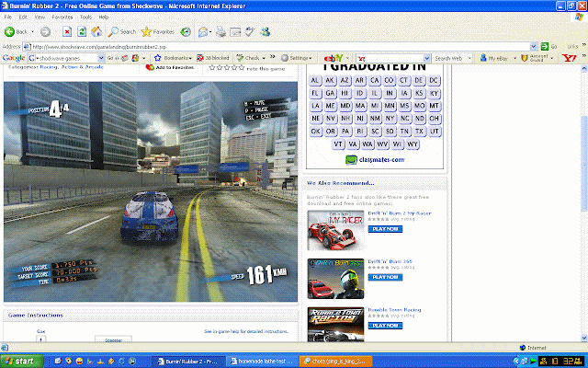Open the Messenger buddy icon
Viewport: 588px width, 368px height.
click(x=266, y=32)
